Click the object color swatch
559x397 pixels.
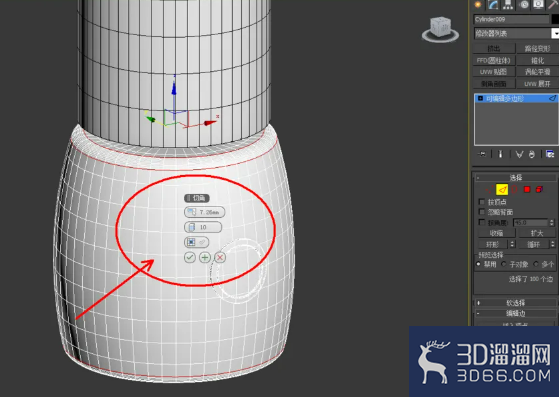pos(555,19)
